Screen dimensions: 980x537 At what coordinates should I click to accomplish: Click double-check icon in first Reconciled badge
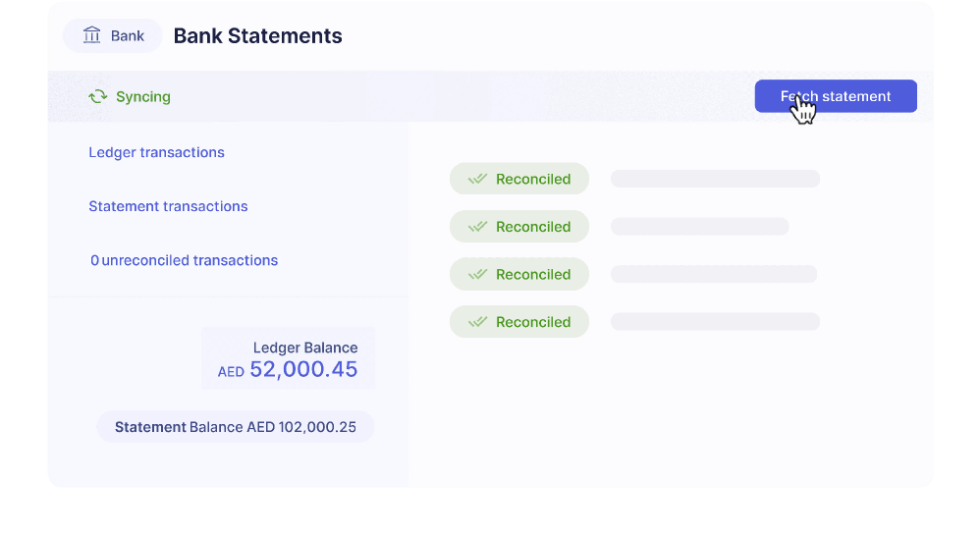pos(477,179)
